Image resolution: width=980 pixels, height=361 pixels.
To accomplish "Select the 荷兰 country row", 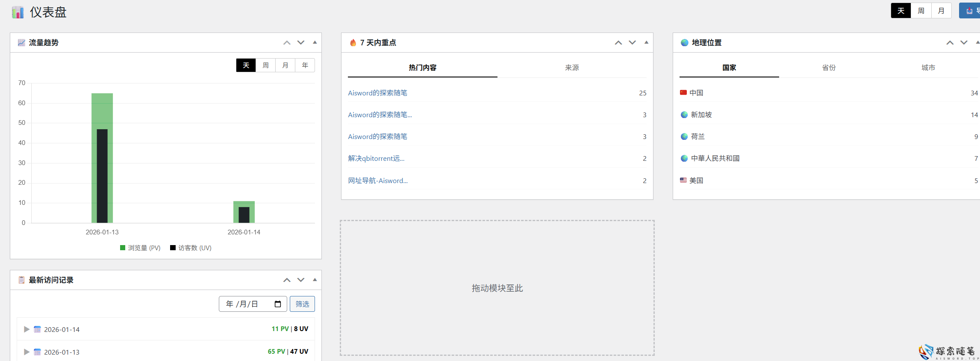I will 829,136.
